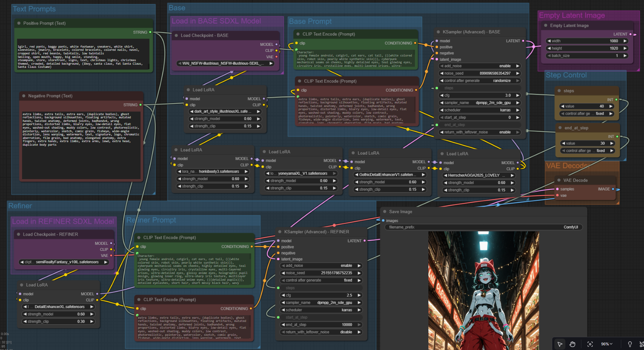Collapse the KSampler (Advanced) - REFINER node
This screenshot has height=350, width=644.
pos(280,232)
